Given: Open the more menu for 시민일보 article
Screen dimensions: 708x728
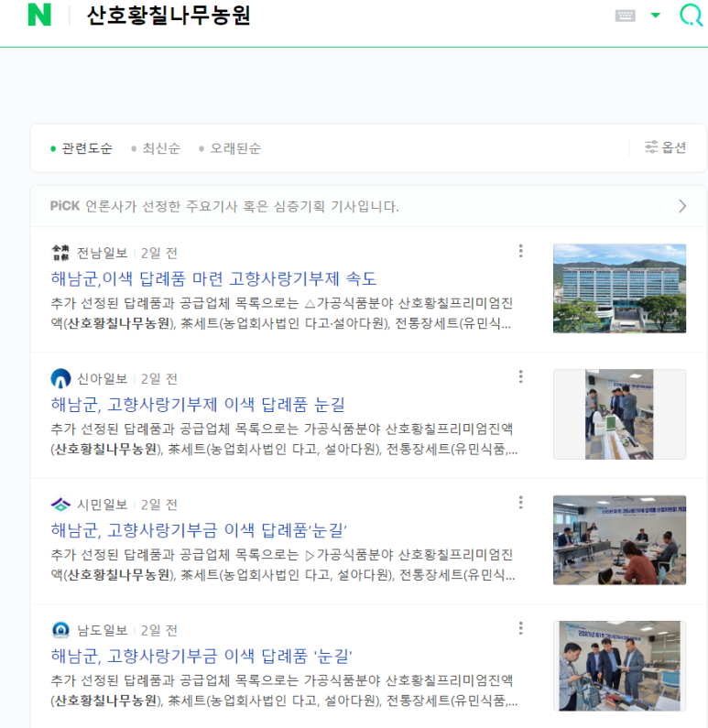Looking at the screenshot, I should point(521,503).
